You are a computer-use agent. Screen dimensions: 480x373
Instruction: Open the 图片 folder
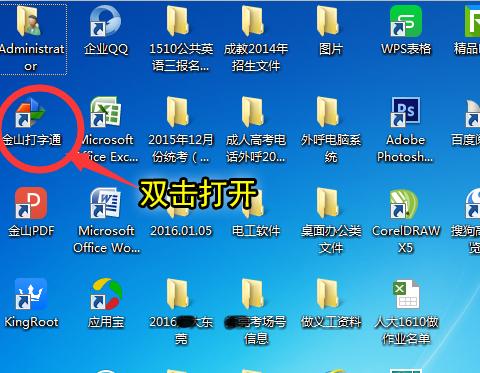point(328,22)
